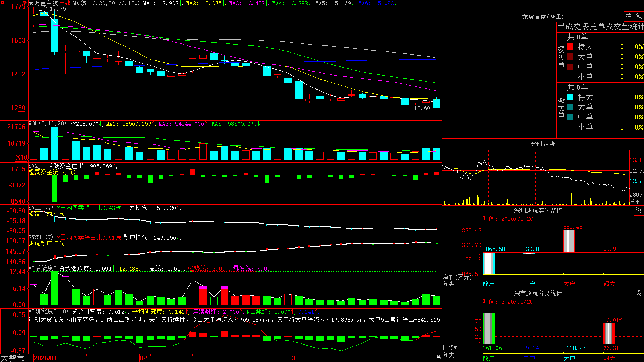
Task: Click the 12.60 low price annotation
Action: click(x=422, y=108)
